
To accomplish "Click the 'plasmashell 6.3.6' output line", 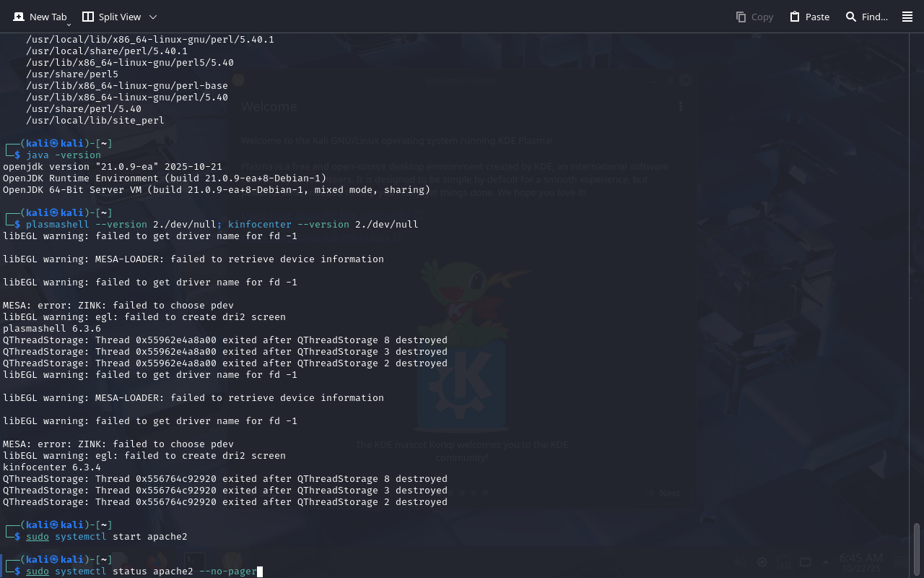I will coord(52,328).
